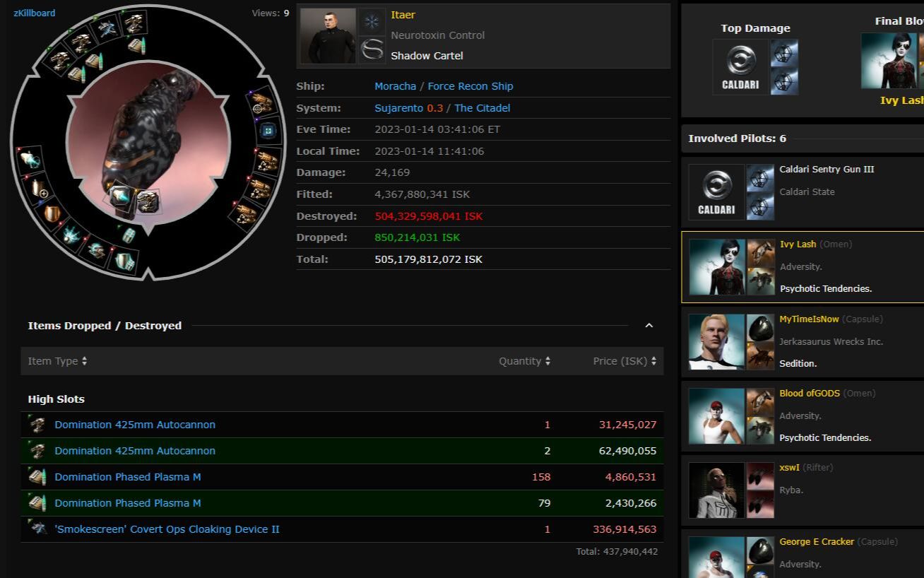Image resolution: width=924 pixels, height=578 pixels.
Task: Open Ivy Lash link in involved pilots list
Action: pos(798,244)
